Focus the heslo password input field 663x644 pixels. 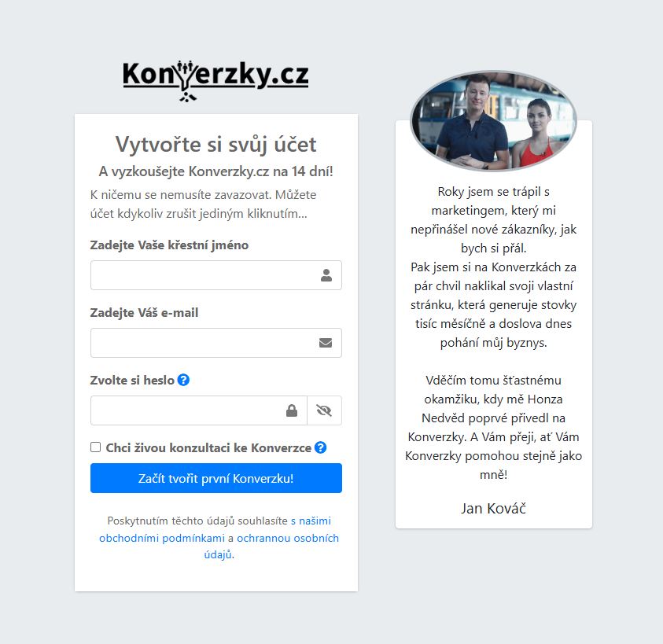(x=199, y=410)
